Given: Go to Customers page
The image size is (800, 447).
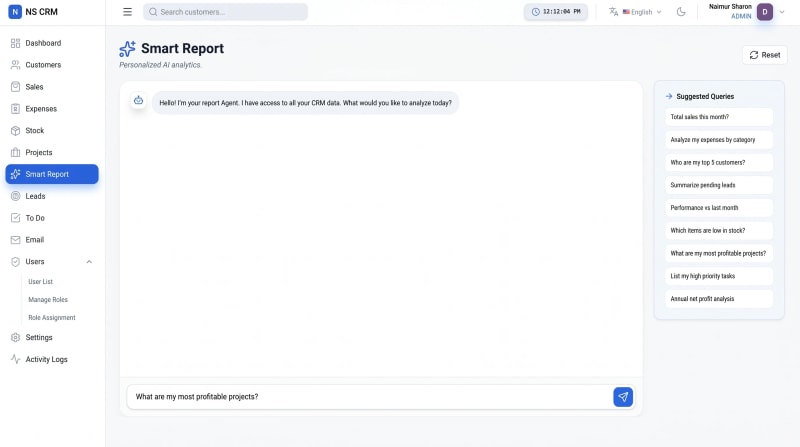Looking at the screenshot, I should point(52,65).
